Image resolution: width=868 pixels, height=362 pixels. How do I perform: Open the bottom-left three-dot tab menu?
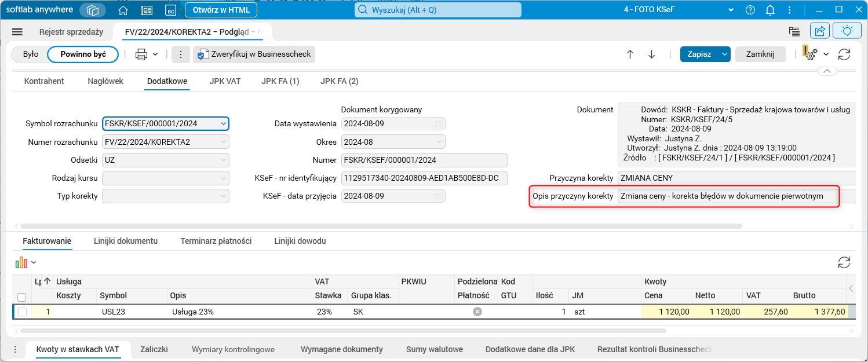click(15, 349)
